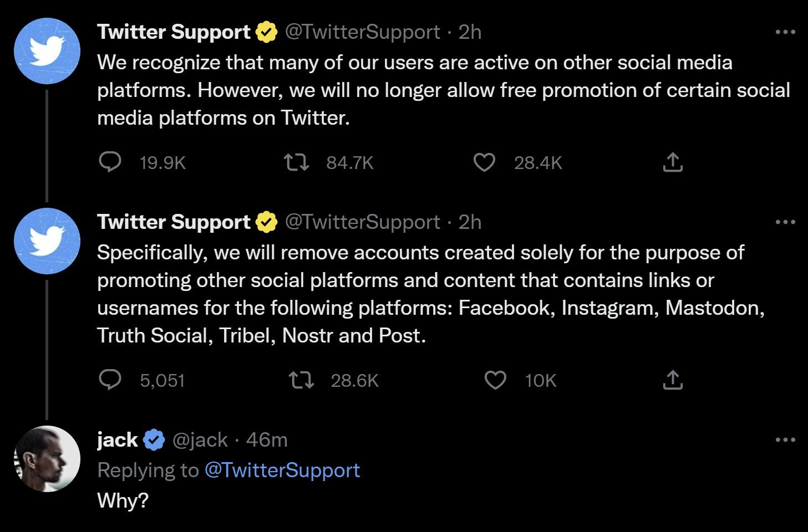The width and height of the screenshot is (808, 532).
Task: Open jack's display name link
Action: click(x=117, y=440)
